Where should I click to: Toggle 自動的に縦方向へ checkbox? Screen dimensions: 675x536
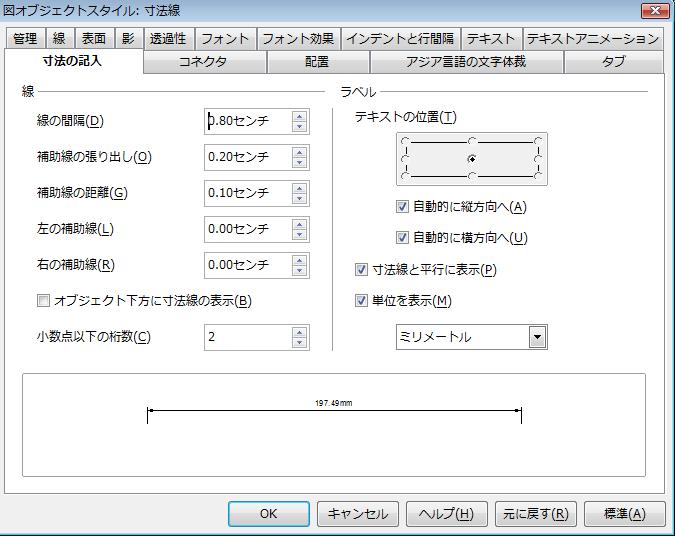(x=403, y=207)
